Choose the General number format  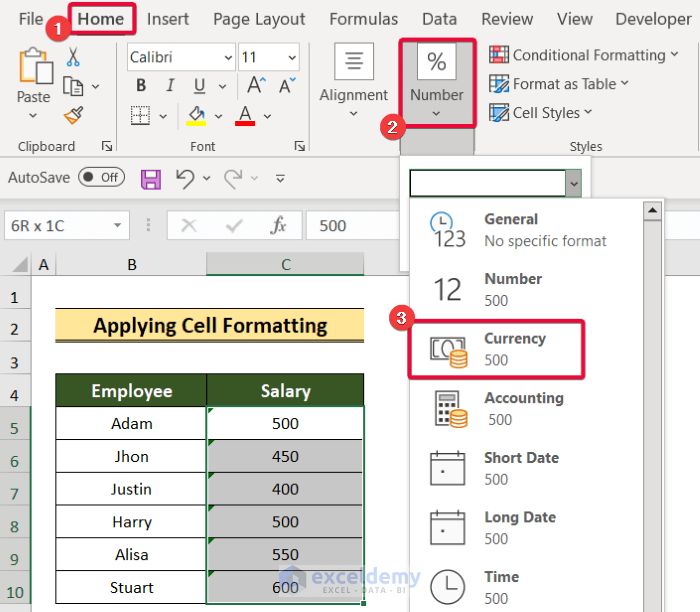point(527,230)
